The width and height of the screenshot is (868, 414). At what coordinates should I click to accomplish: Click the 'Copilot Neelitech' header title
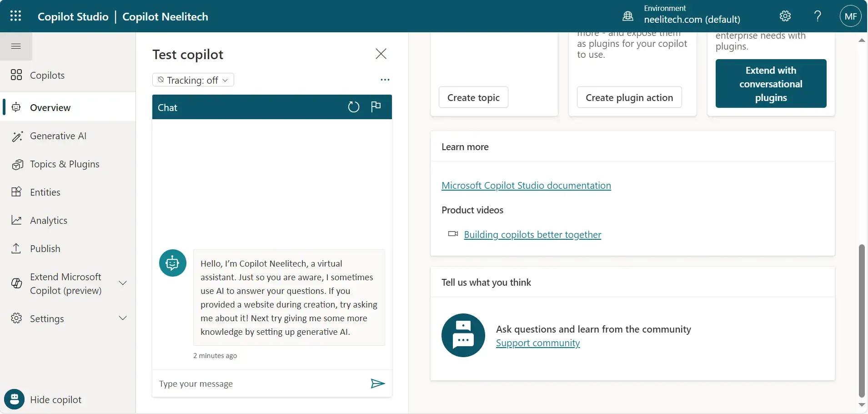(165, 16)
